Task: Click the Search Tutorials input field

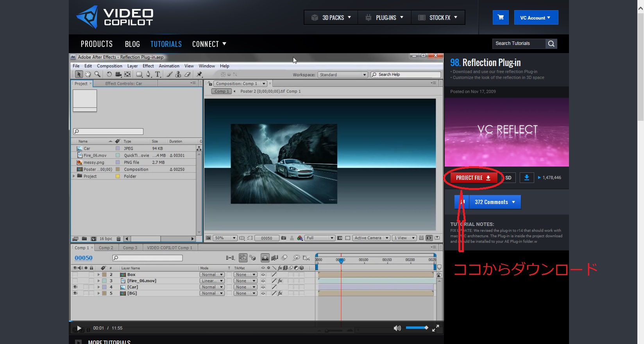Action: pos(518,44)
